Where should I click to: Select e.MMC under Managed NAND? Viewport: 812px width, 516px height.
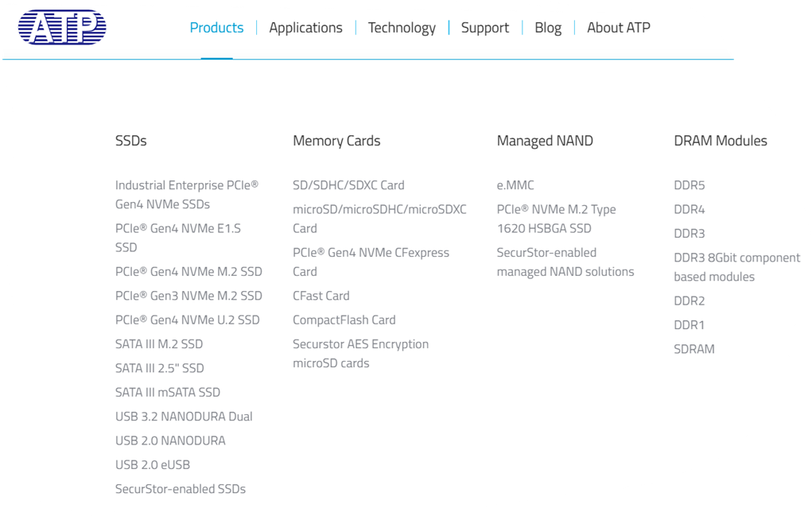pos(515,184)
